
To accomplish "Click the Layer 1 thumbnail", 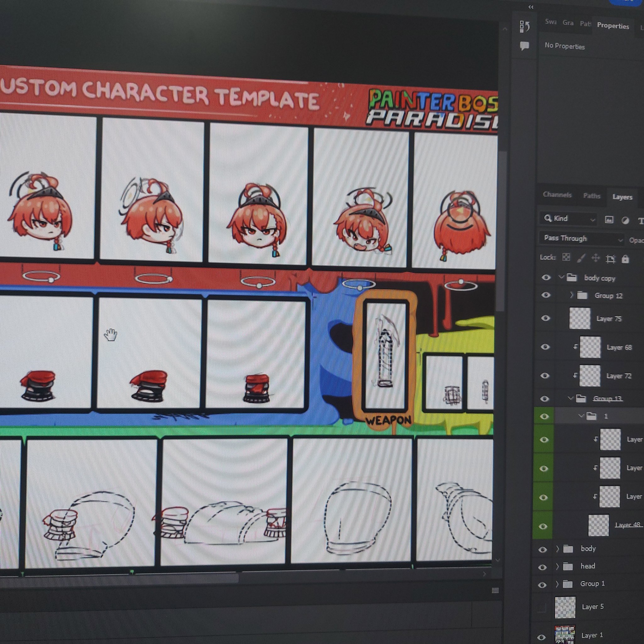I will [565, 635].
